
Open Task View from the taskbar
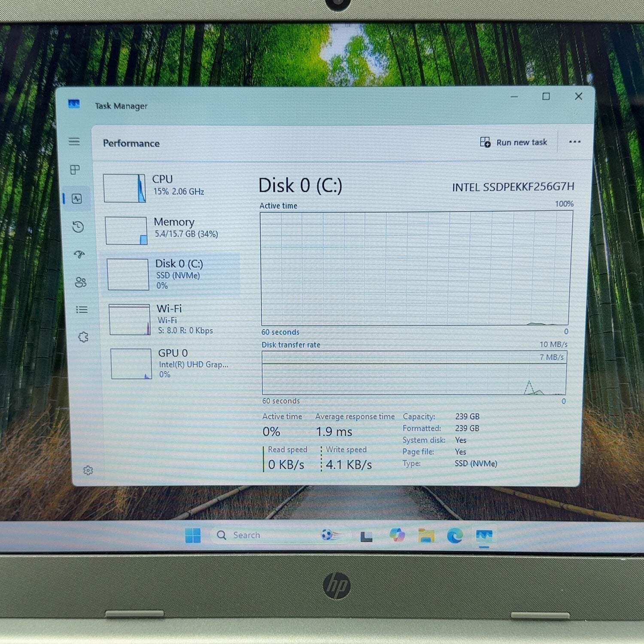click(x=366, y=536)
